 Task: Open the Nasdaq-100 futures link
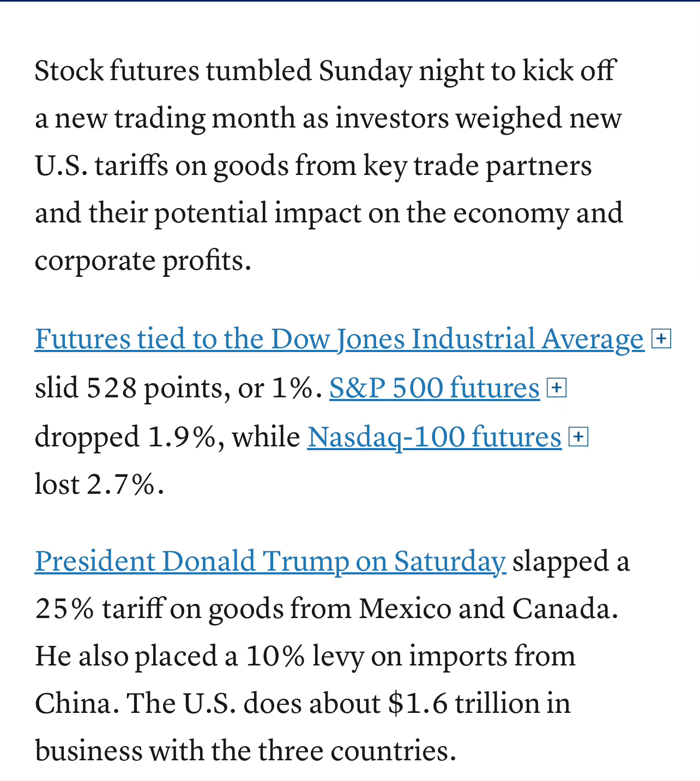tap(434, 437)
